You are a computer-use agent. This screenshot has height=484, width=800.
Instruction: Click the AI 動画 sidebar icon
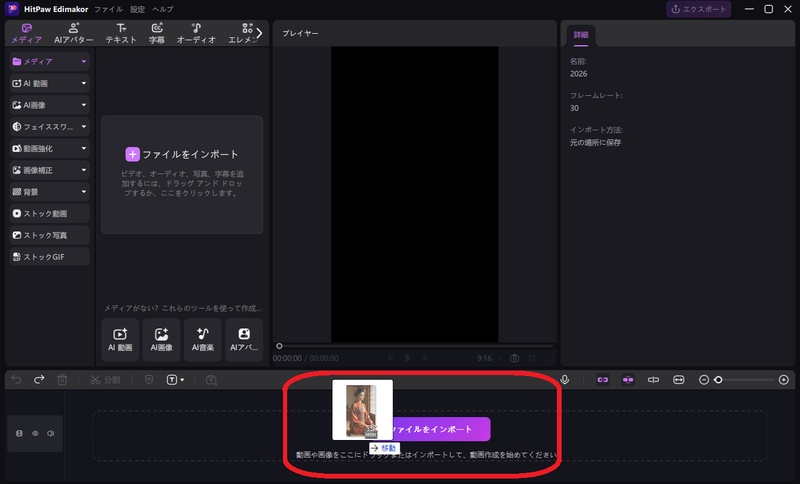pos(17,83)
